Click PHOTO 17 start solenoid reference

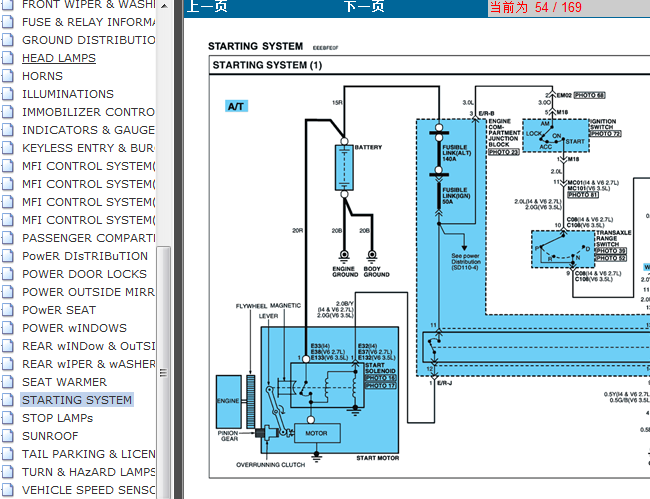pos(381,385)
